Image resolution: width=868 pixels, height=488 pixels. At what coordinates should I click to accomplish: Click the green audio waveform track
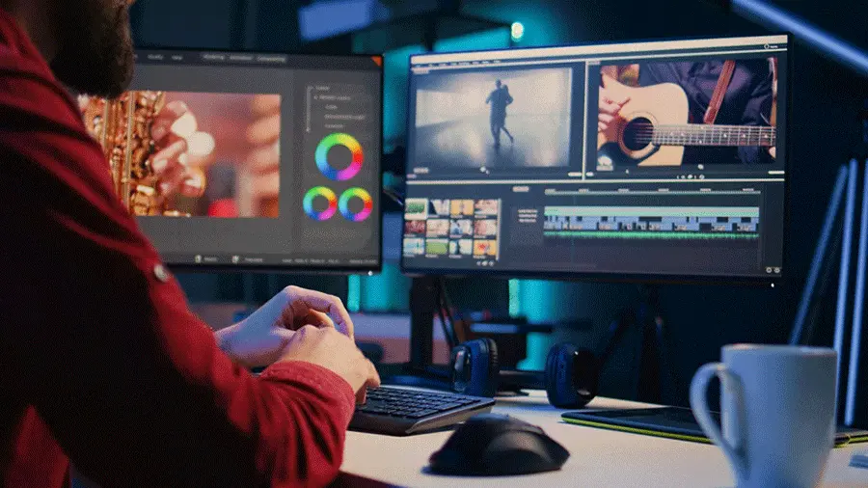pos(651,234)
